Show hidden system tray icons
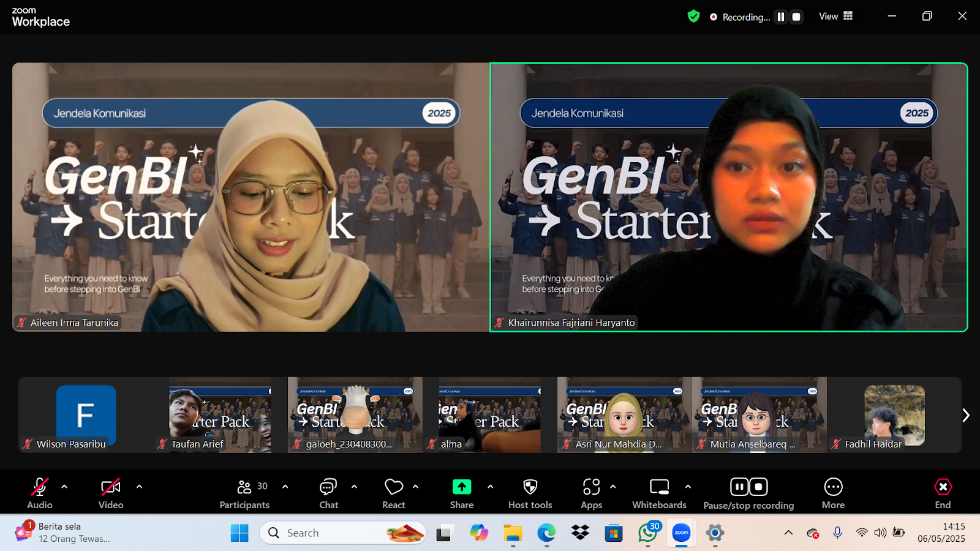 click(x=788, y=533)
